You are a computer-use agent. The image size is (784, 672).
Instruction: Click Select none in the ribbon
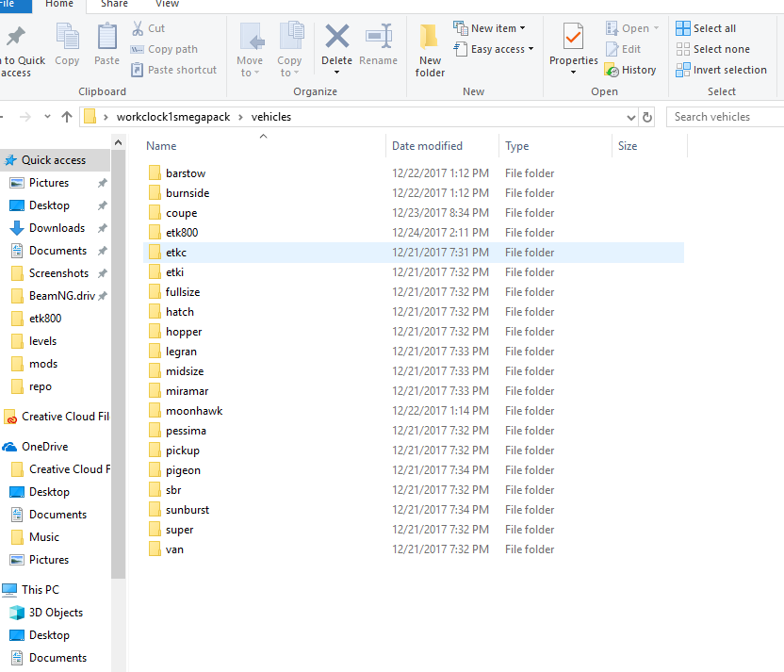point(712,49)
